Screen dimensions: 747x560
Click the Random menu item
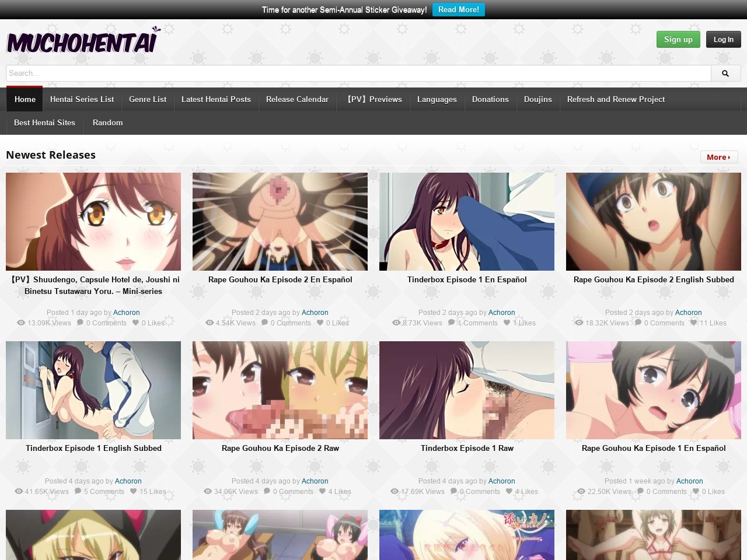107,123
